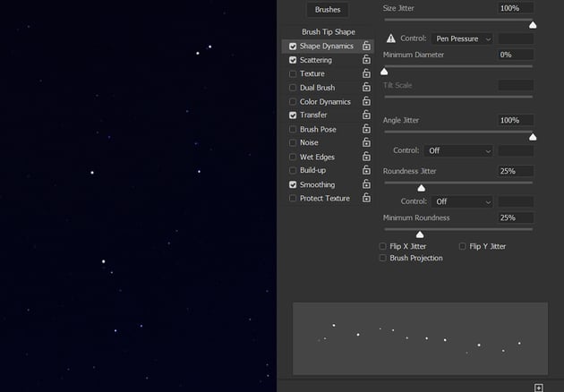The height and width of the screenshot is (392, 564).
Task: Enable the Noise checkbox
Action: point(293,143)
